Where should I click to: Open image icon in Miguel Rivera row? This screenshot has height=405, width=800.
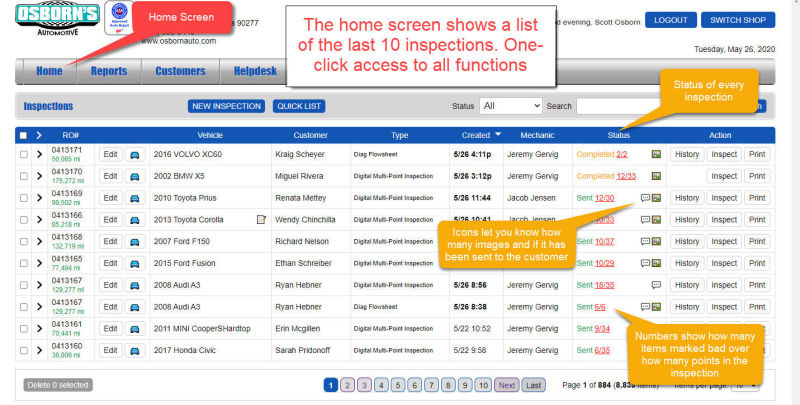point(656,176)
